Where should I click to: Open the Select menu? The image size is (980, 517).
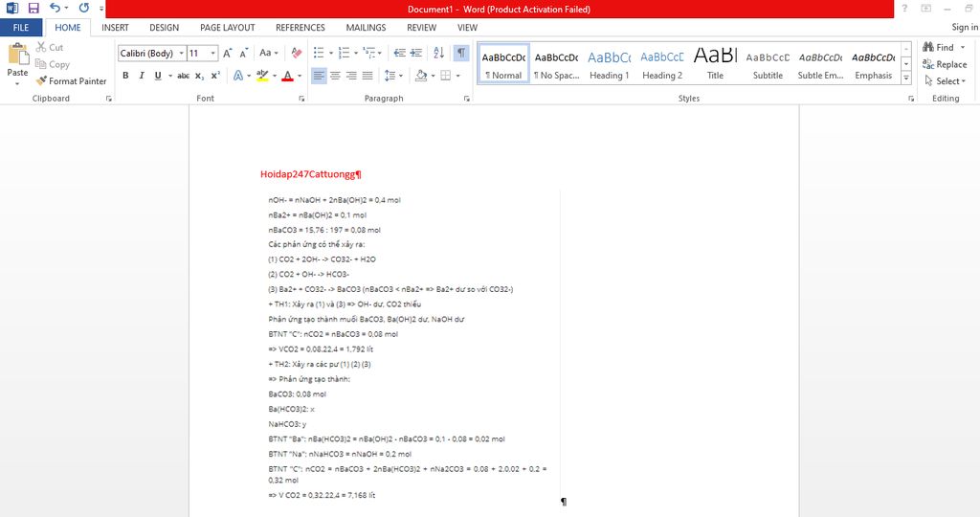[x=945, y=81]
